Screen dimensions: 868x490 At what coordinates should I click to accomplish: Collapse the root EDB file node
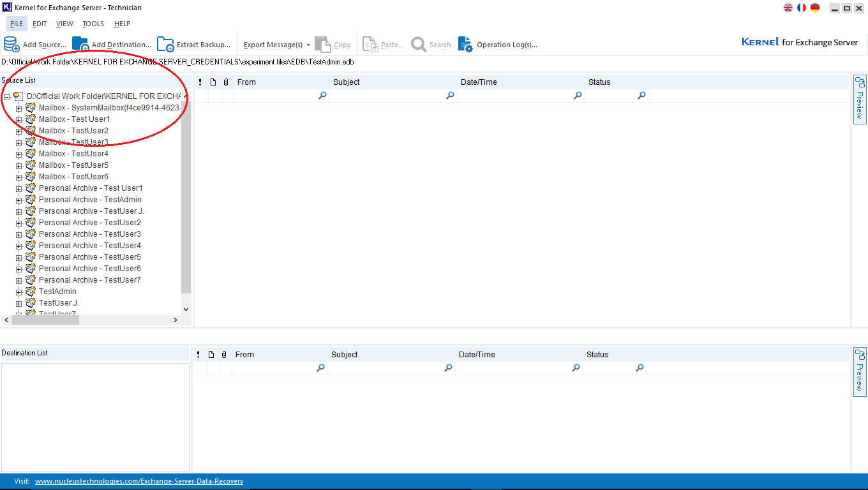[6, 97]
